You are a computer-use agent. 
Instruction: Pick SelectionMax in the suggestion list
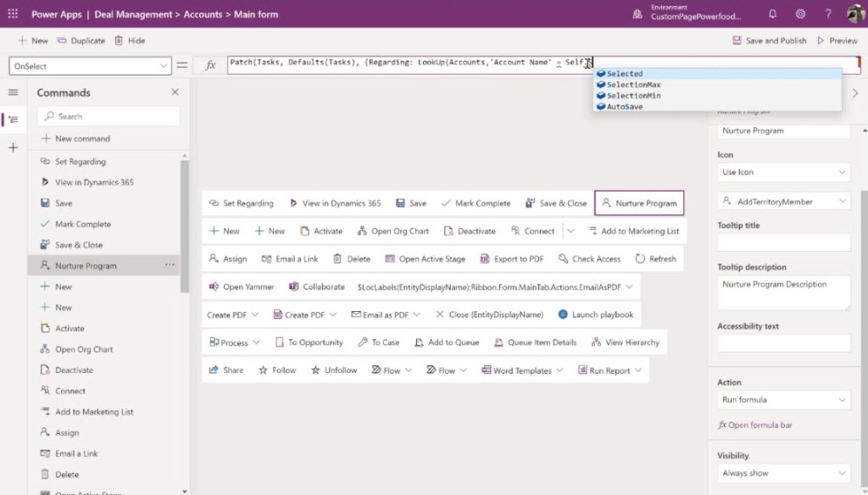tap(633, 85)
